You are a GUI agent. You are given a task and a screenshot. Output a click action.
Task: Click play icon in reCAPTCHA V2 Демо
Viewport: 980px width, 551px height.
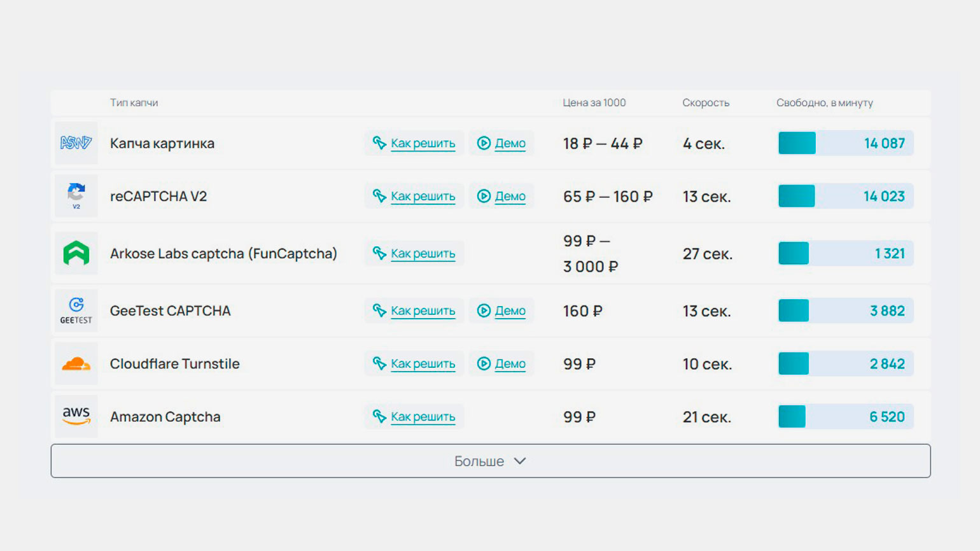pos(484,196)
